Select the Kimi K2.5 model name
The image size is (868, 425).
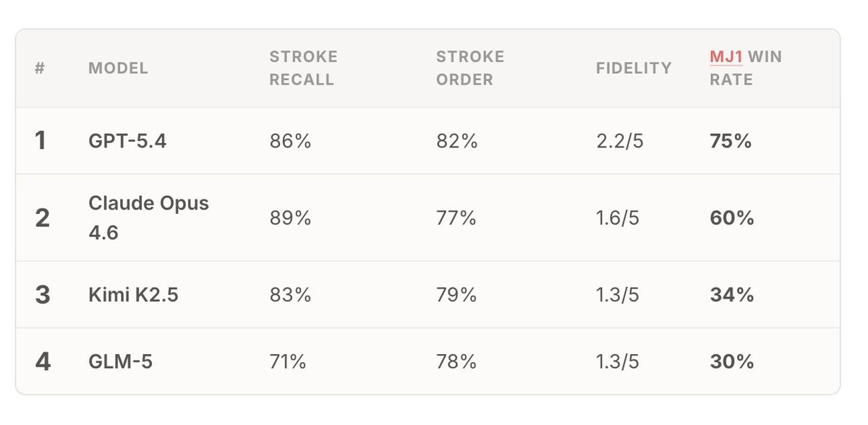coord(132,295)
